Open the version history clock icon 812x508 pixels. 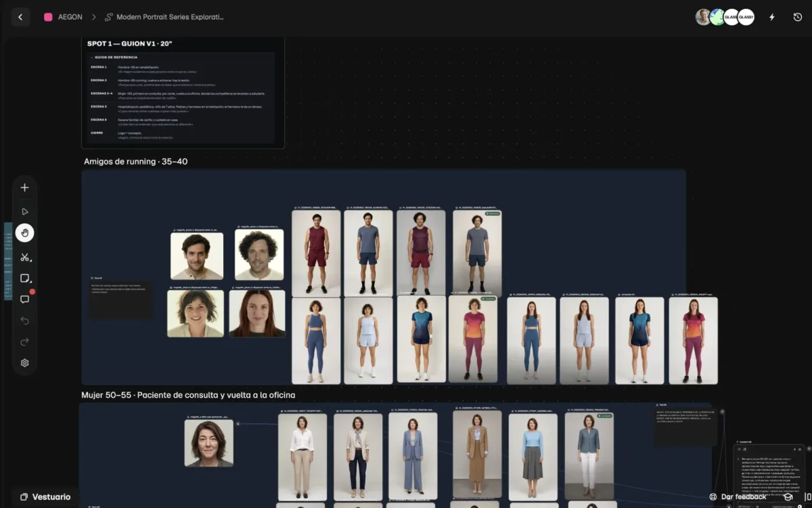click(x=797, y=17)
